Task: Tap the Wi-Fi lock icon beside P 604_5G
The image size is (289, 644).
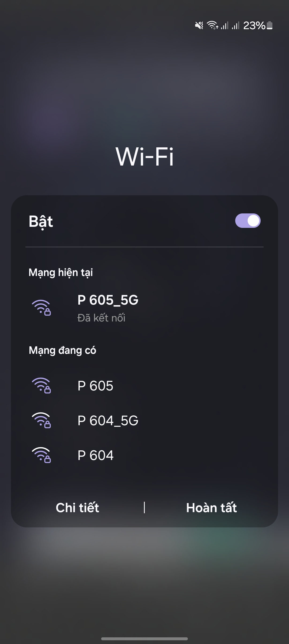Action: point(41,420)
